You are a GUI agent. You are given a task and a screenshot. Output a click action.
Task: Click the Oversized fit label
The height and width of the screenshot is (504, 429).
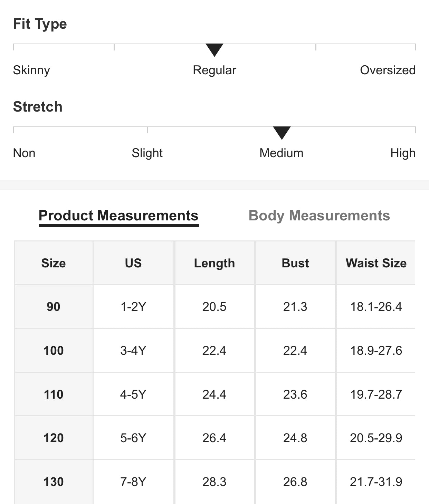(388, 70)
